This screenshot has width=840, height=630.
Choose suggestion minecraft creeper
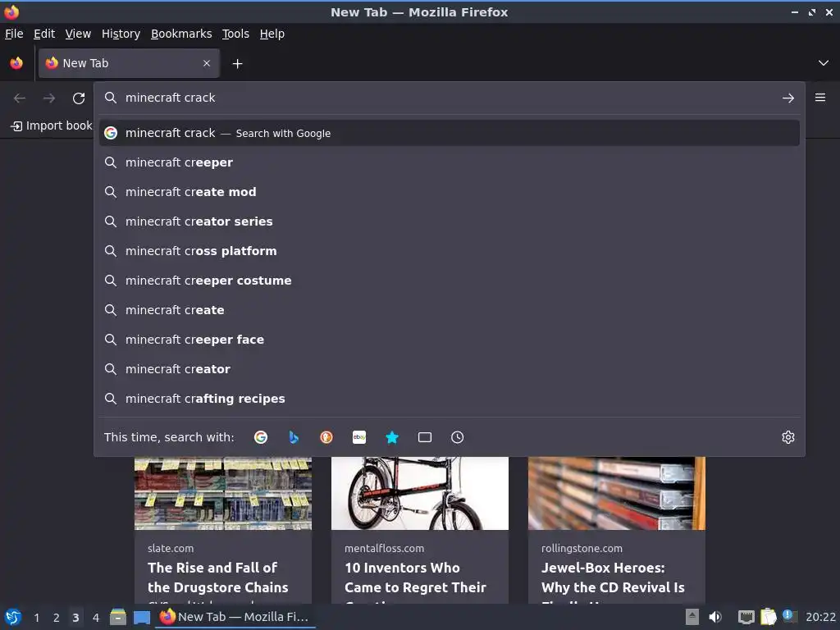(449, 162)
